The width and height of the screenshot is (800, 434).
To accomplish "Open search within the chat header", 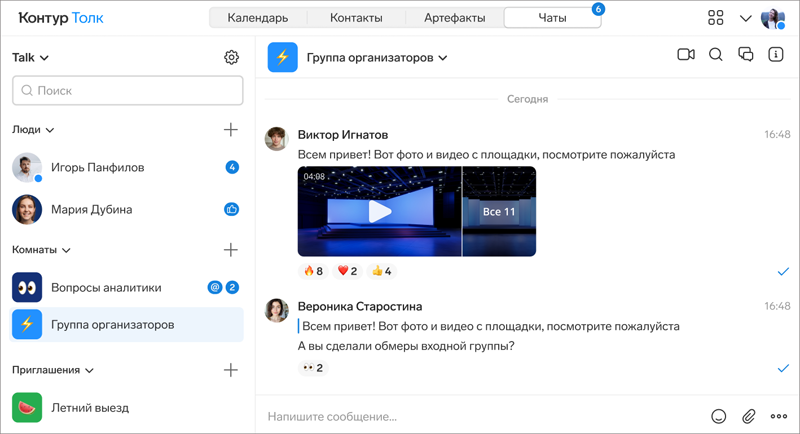I will [x=716, y=55].
